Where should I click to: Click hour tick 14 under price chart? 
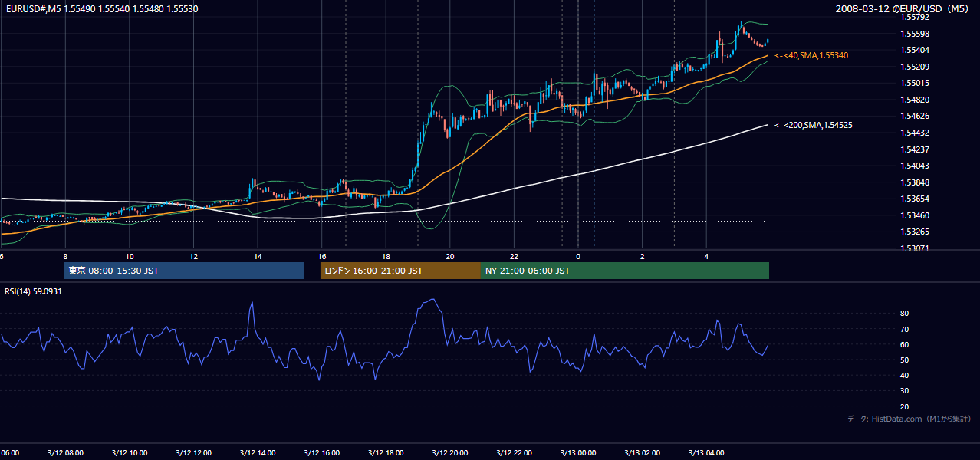click(x=258, y=257)
